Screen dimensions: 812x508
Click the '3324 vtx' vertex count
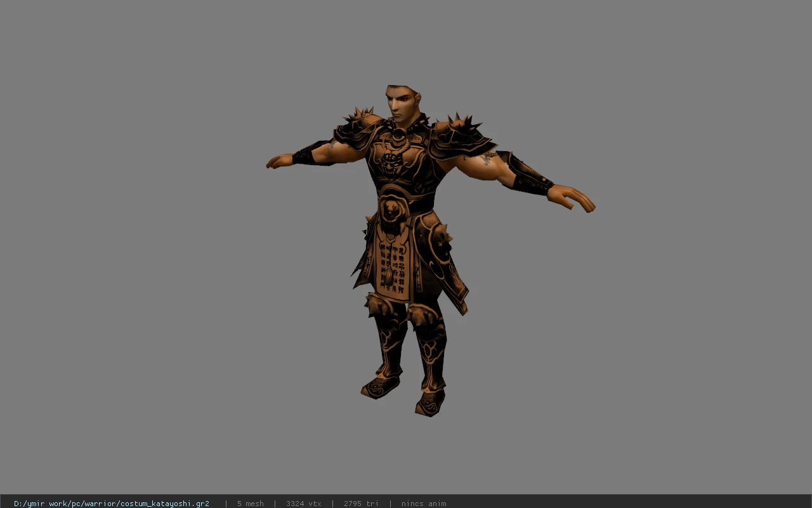pos(304,504)
